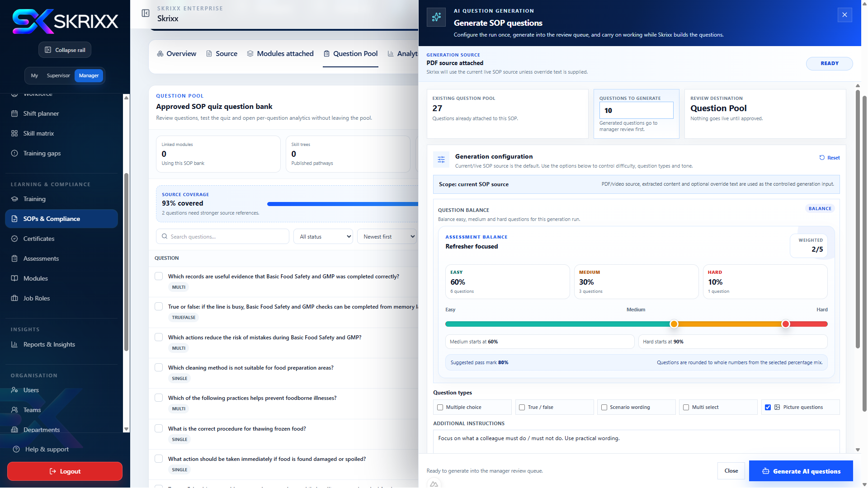Click the sidebar toggle icon beside Skrixx title
868x488 pixels.
click(146, 13)
